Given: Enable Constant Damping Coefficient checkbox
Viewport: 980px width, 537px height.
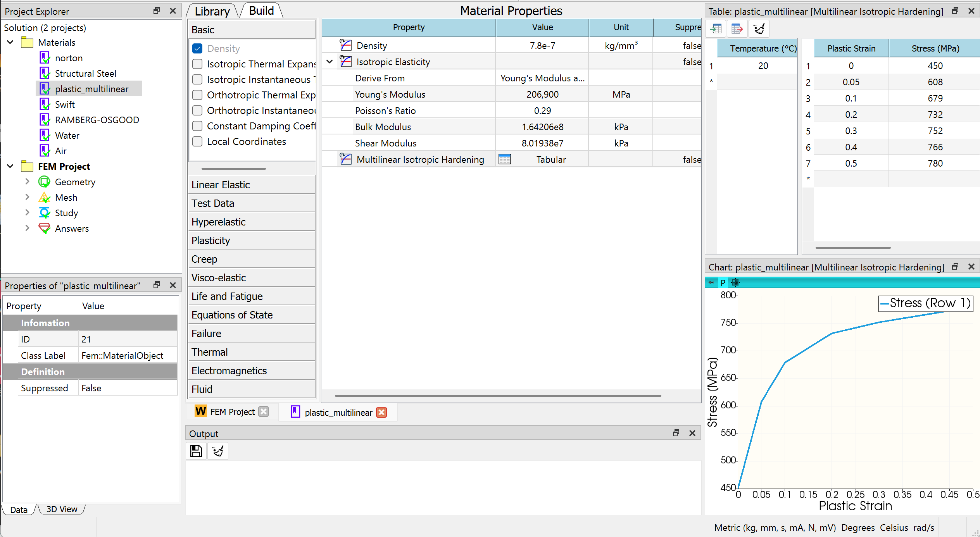Looking at the screenshot, I should [197, 126].
